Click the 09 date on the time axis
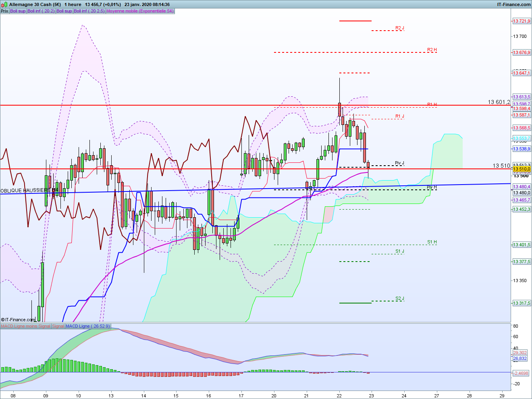532x399 pixels. pos(46,395)
